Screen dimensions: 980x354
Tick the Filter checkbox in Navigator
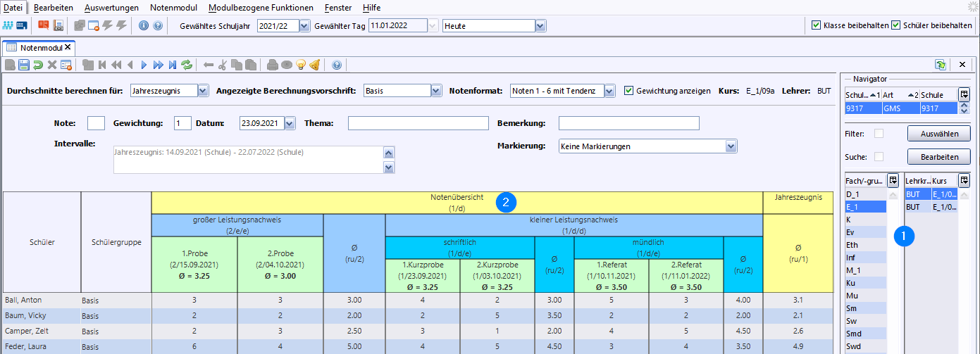coord(879,134)
